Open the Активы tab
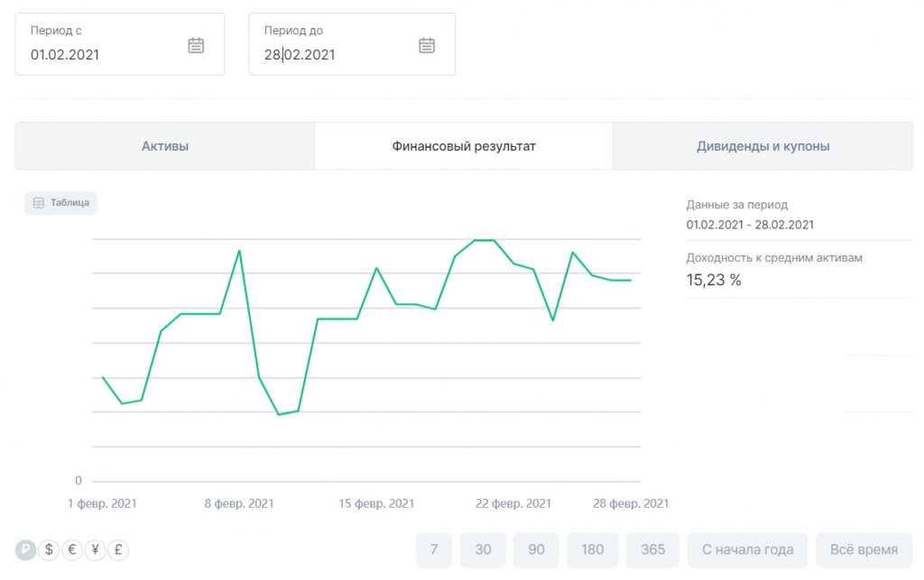 point(165,146)
